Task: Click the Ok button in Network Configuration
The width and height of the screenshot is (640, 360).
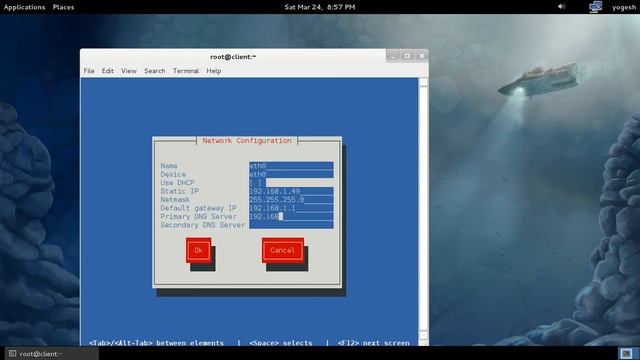Action: tap(198, 250)
